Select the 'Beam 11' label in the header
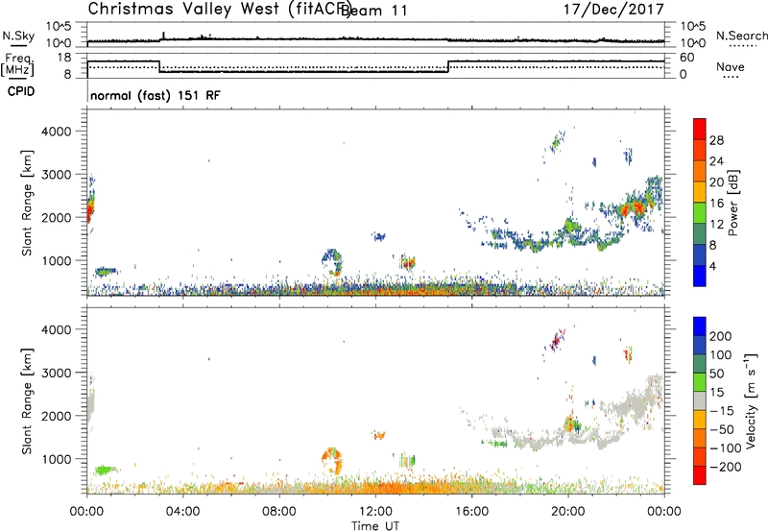 (x=373, y=11)
